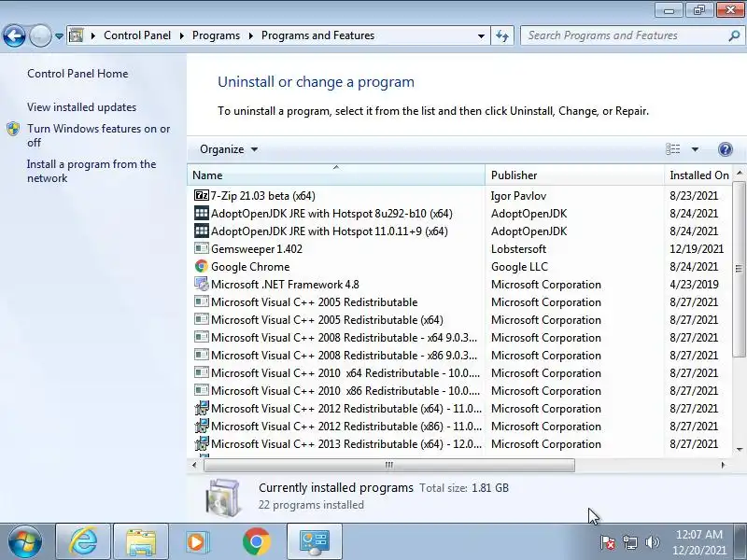Open Windows Explorer from the taskbar
The width and height of the screenshot is (747, 560).
(x=141, y=541)
